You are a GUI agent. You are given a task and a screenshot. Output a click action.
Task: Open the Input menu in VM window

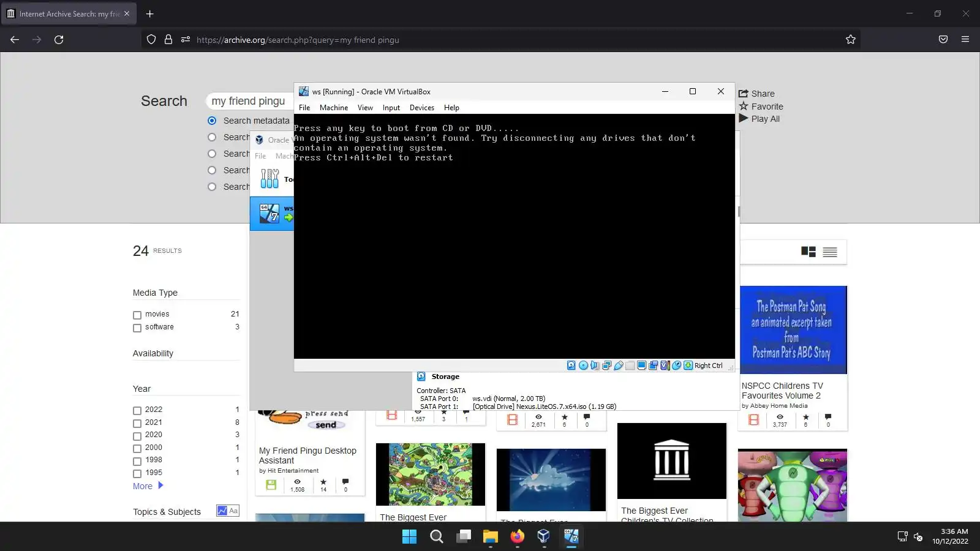coord(391,108)
